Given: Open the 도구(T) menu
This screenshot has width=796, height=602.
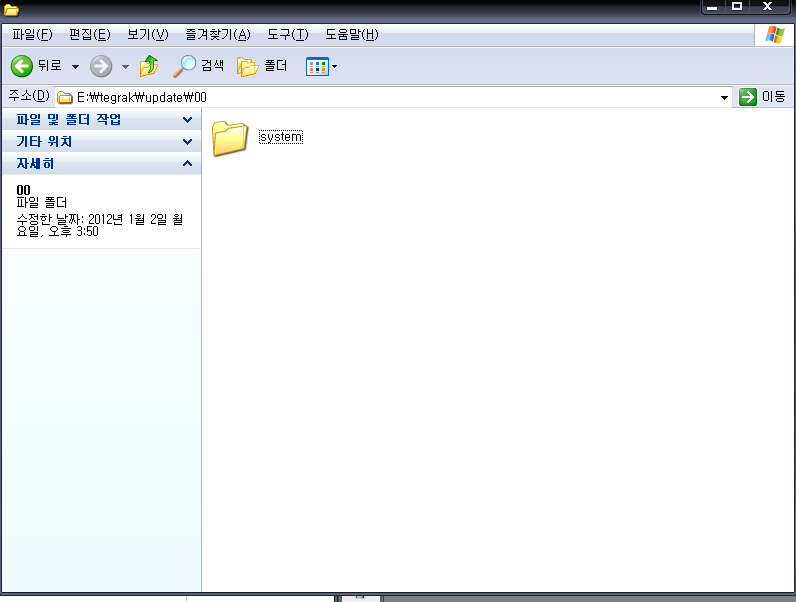Looking at the screenshot, I should 288,35.
